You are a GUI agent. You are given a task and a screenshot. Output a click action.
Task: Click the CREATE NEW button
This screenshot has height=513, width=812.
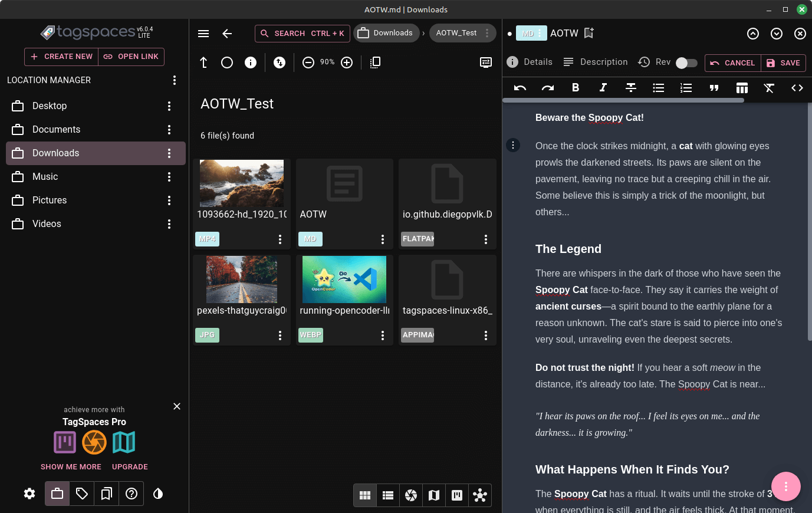click(61, 57)
